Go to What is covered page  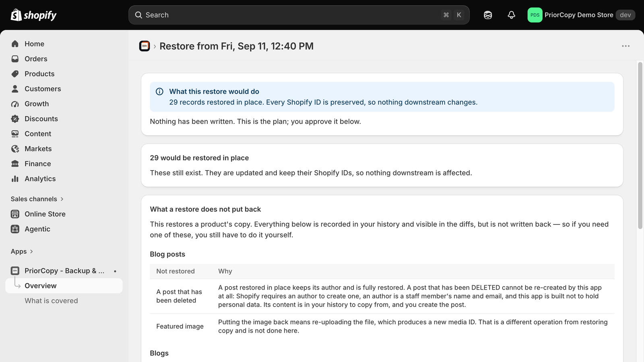51,301
